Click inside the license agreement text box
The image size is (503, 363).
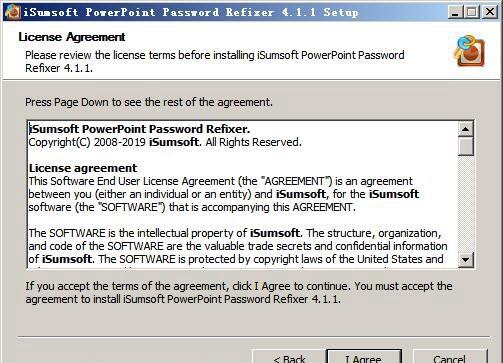[243, 195]
